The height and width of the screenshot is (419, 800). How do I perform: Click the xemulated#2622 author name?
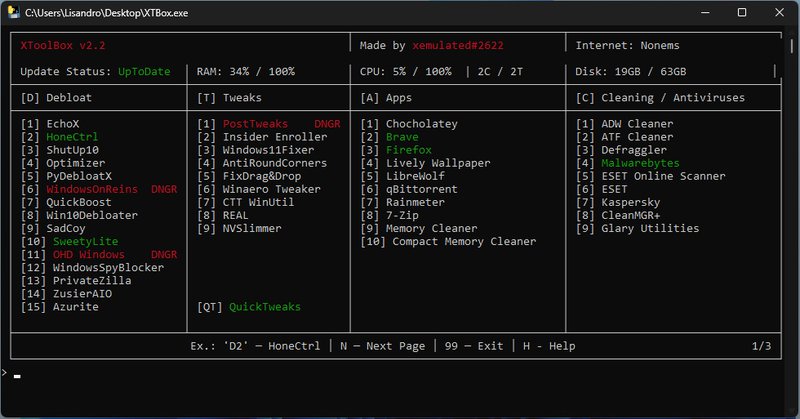[x=458, y=45]
